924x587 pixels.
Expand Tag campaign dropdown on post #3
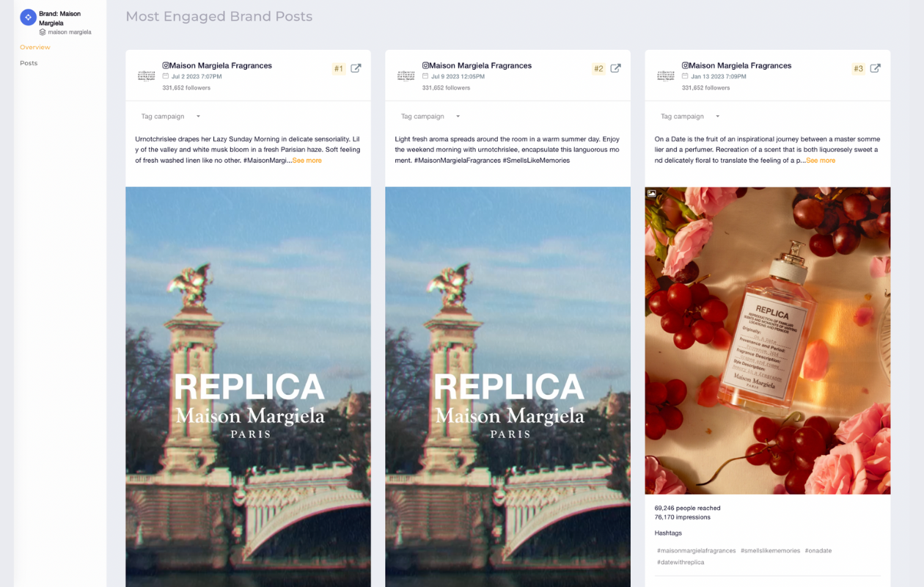(690, 117)
